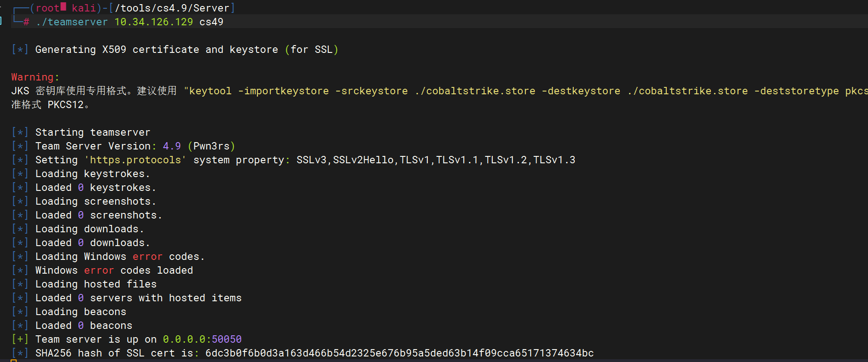Click the 'Starting teamserver' line
This screenshot has width=868, height=362.
point(93,132)
